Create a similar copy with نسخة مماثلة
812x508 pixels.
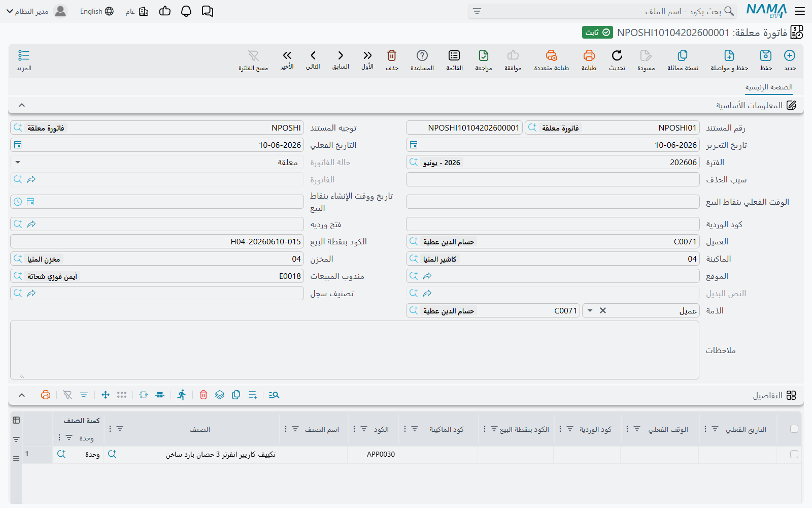[x=683, y=60]
